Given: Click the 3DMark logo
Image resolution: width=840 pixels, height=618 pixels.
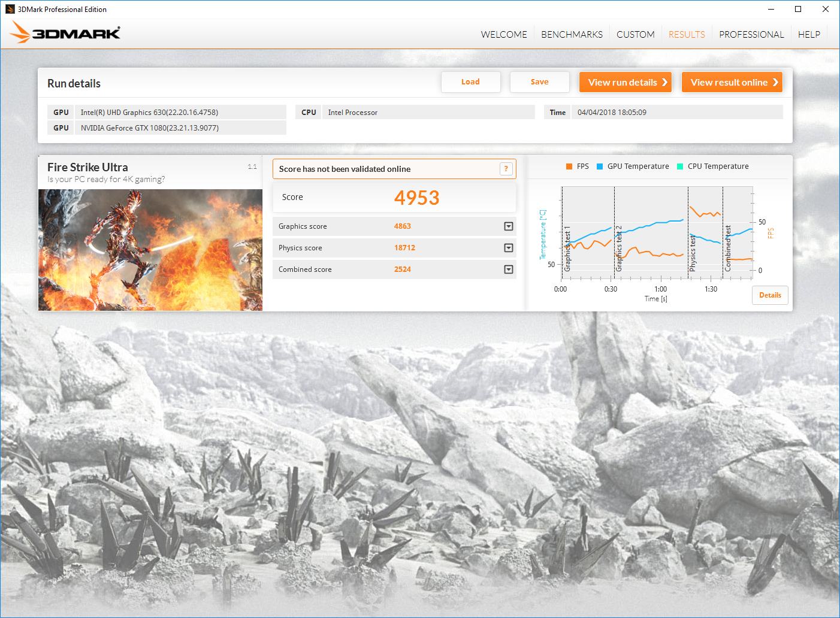Looking at the screenshot, I should (65, 32).
